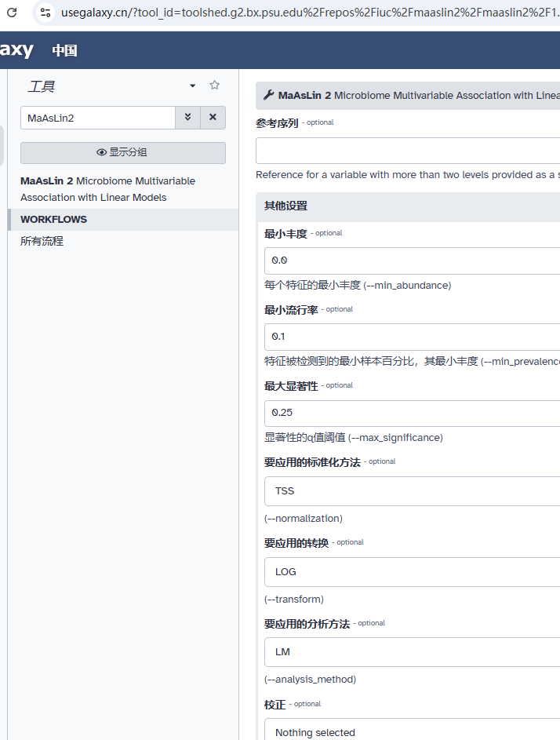Viewport: 560px width, 740px height.
Task: Click the 显示分组 button with eye icon
Action: click(x=122, y=152)
